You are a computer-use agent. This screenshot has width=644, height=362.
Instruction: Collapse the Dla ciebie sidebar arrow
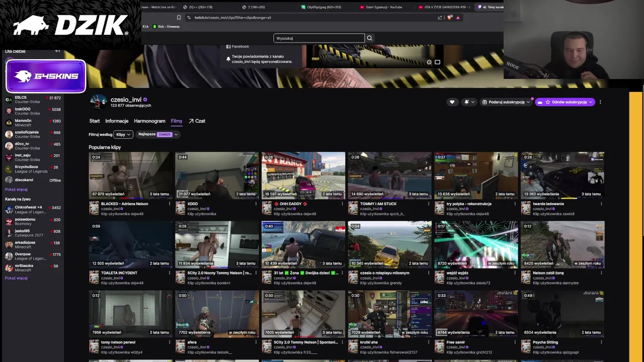pyautogui.click(x=57, y=51)
